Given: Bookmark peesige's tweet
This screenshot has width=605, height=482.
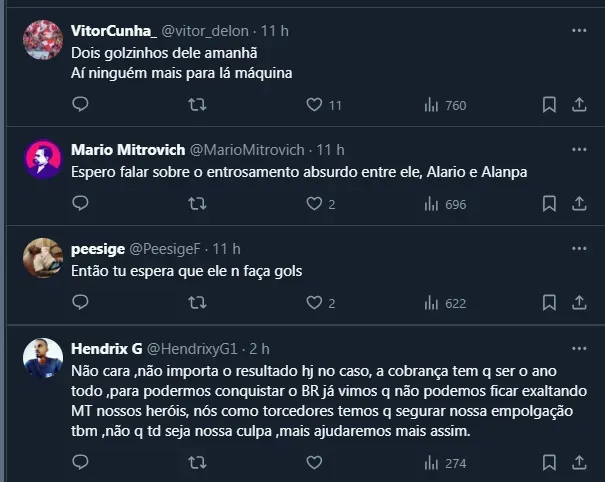Looking at the screenshot, I should (549, 303).
